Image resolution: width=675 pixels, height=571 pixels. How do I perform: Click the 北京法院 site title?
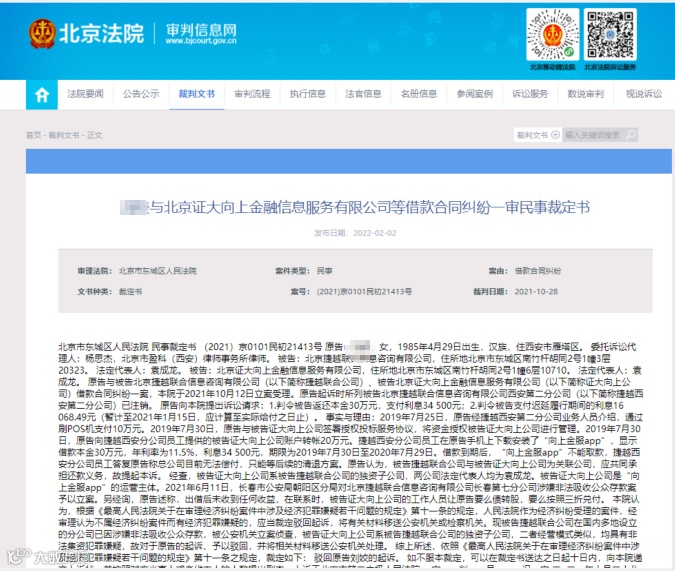102,34
